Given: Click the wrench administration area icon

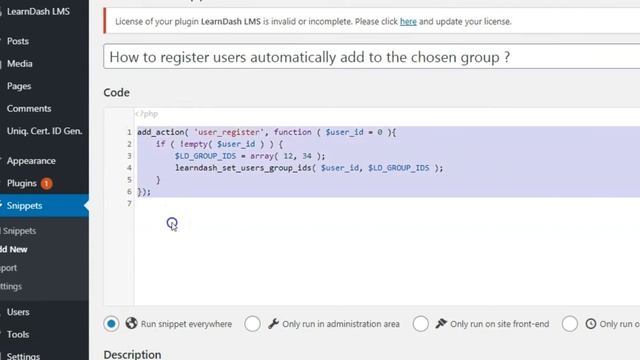Looking at the screenshot, I should click(x=273, y=324).
